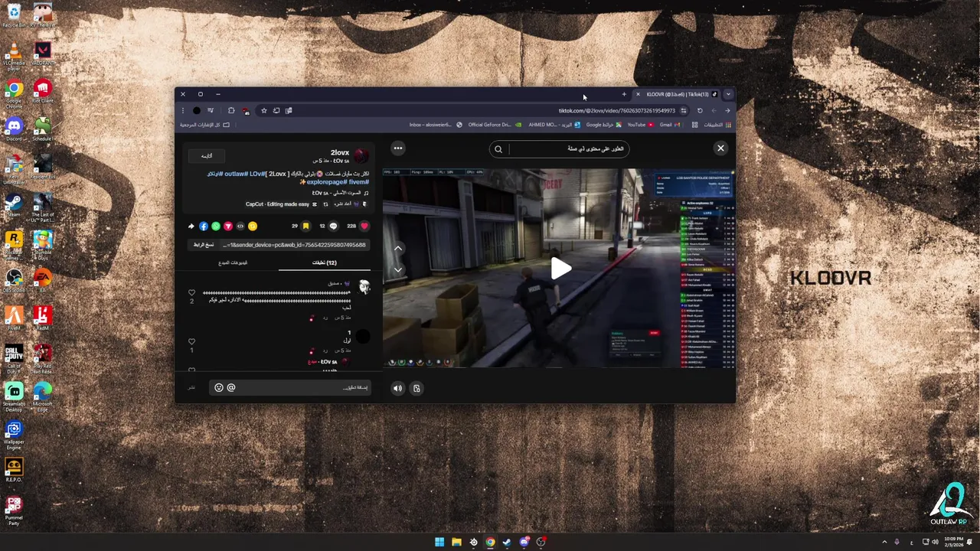This screenshot has width=980, height=551.
Task: Click the red share icon after WhatsApp
Action: point(228,226)
